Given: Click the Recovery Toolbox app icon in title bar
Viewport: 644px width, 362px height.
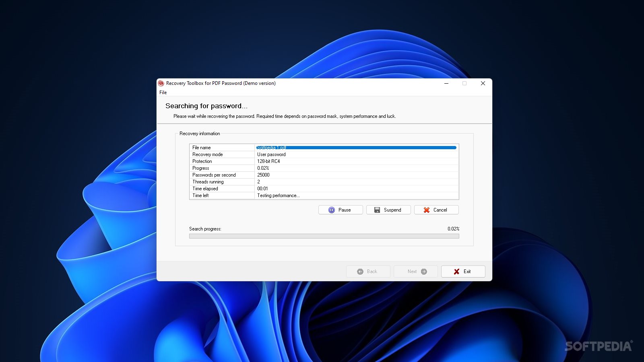Looking at the screenshot, I should coord(161,83).
